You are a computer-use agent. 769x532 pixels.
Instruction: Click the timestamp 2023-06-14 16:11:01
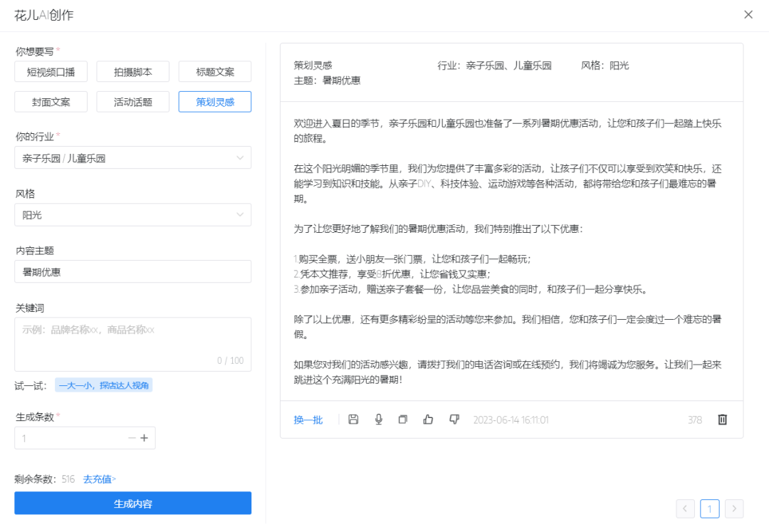tap(511, 419)
